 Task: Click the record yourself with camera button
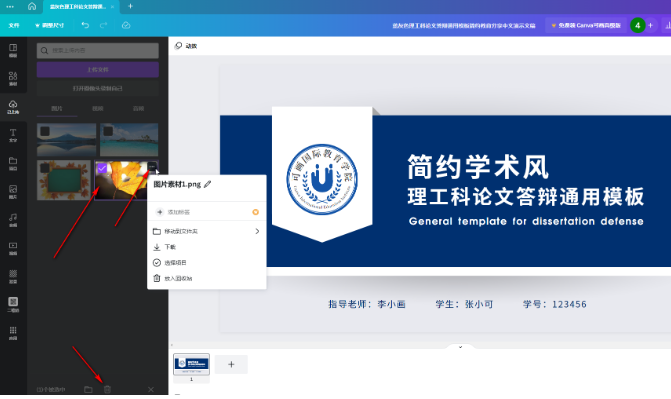click(98, 88)
